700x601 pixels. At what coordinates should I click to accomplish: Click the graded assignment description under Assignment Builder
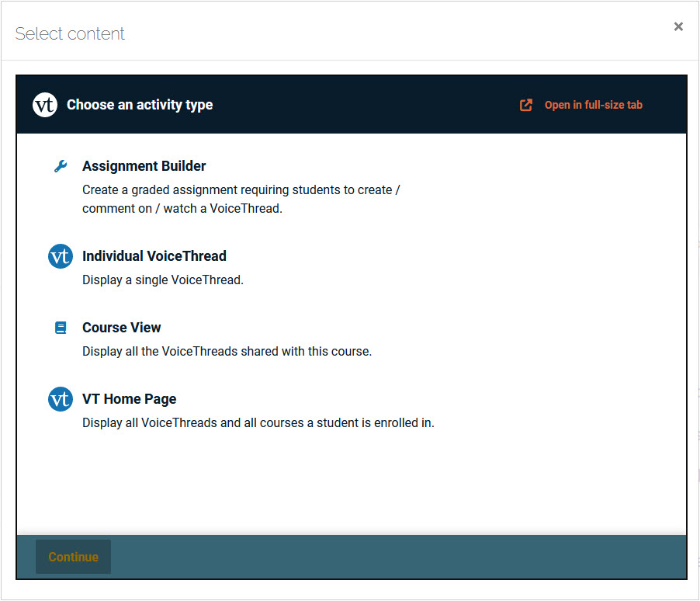[241, 198]
